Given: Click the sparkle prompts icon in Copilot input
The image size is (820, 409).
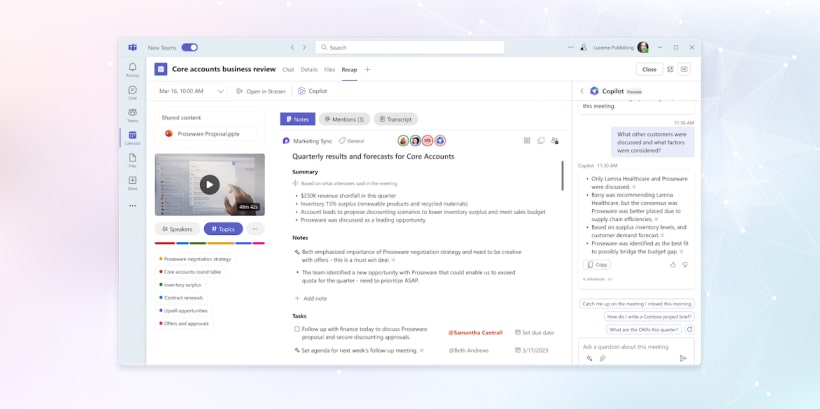Looking at the screenshot, I should (589, 358).
